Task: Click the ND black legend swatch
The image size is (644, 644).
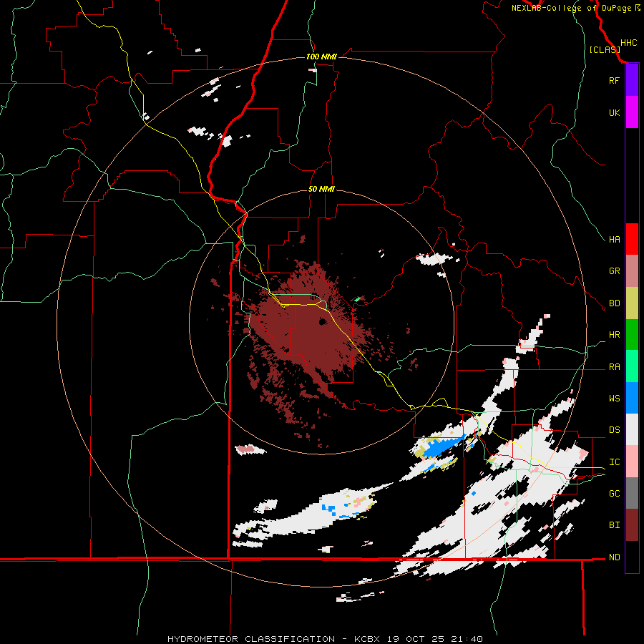Action: (632, 557)
